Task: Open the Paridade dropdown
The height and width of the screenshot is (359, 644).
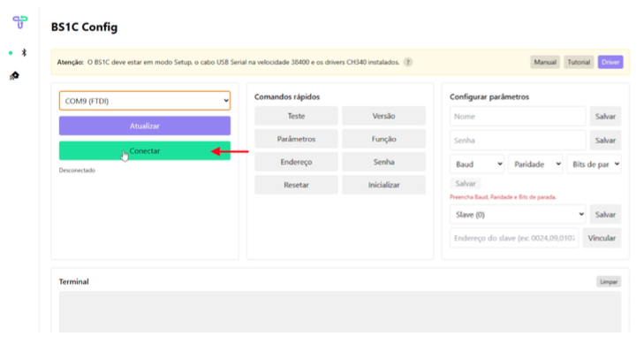Action: tap(535, 164)
